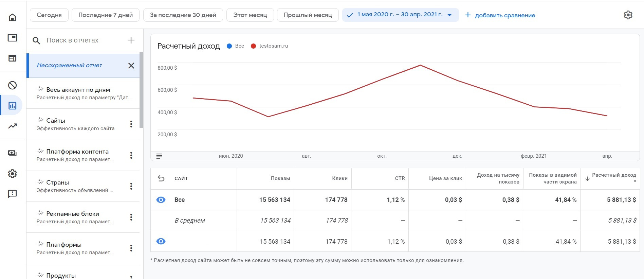Click the plus icon to create a report
The image size is (644, 279).
[x=131, y=40]
